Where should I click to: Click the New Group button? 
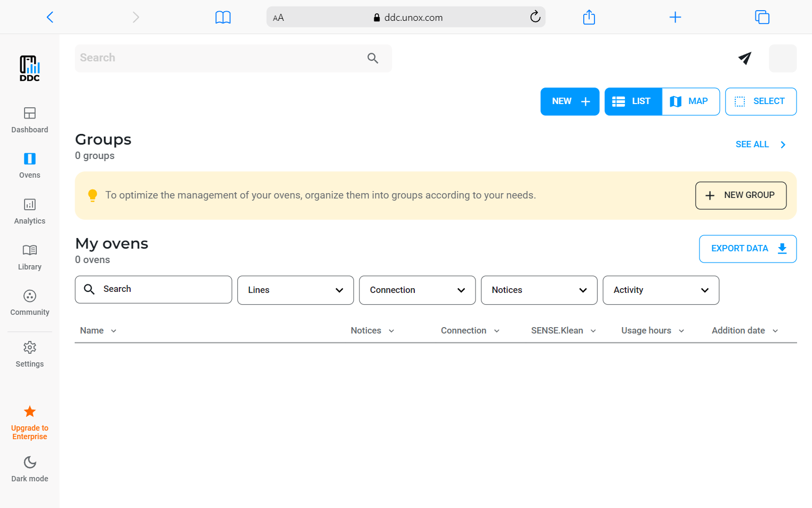[741, 195]
